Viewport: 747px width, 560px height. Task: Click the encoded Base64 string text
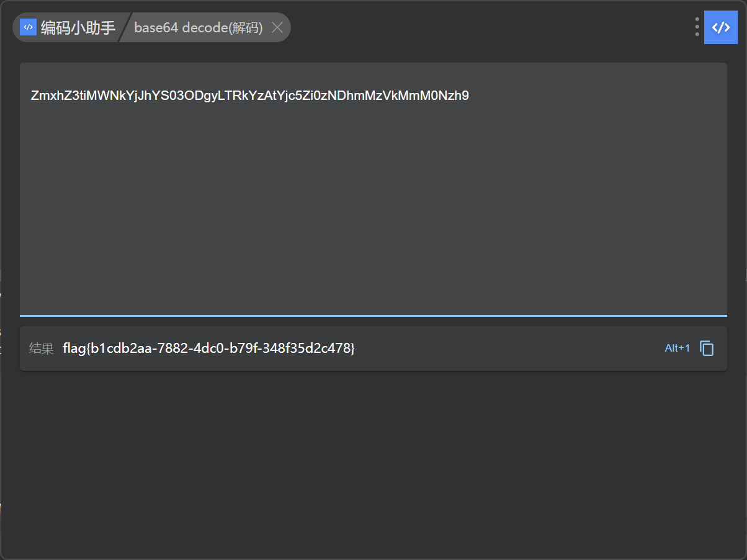click(x=249, y=96)
